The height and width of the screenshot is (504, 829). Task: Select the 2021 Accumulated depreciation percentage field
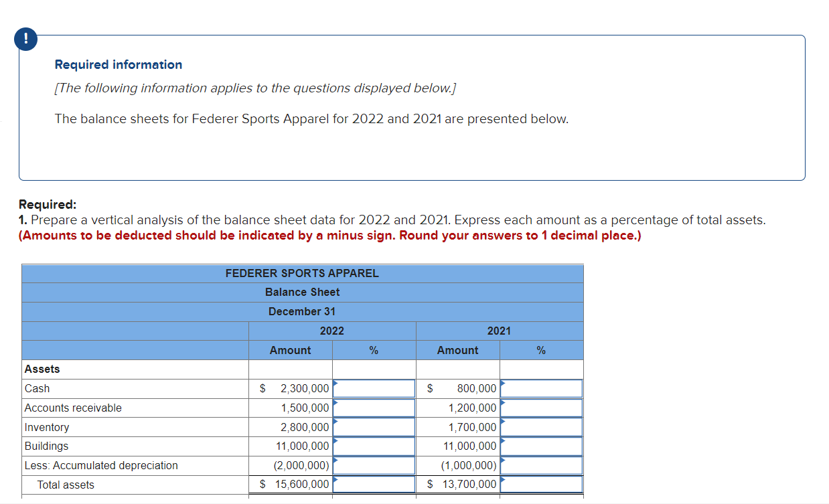click(x=541, y=465)
